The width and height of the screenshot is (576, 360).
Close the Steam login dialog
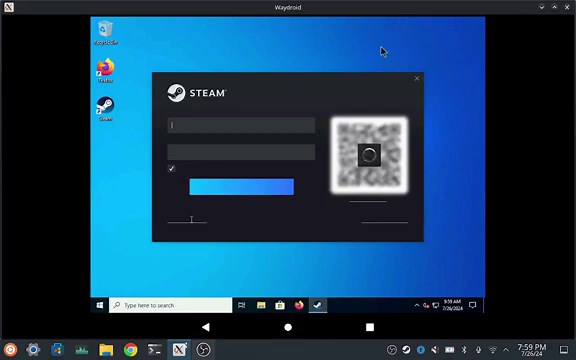point(417,78)
